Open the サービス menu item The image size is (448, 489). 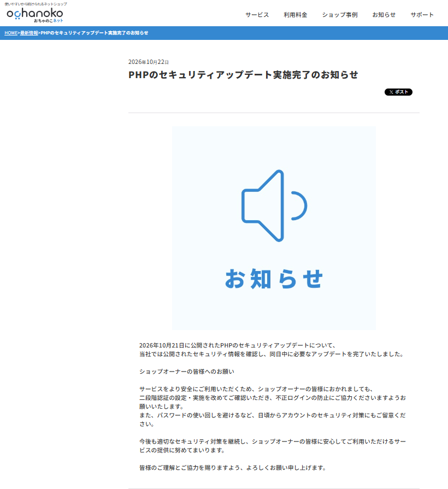point(257,15)
